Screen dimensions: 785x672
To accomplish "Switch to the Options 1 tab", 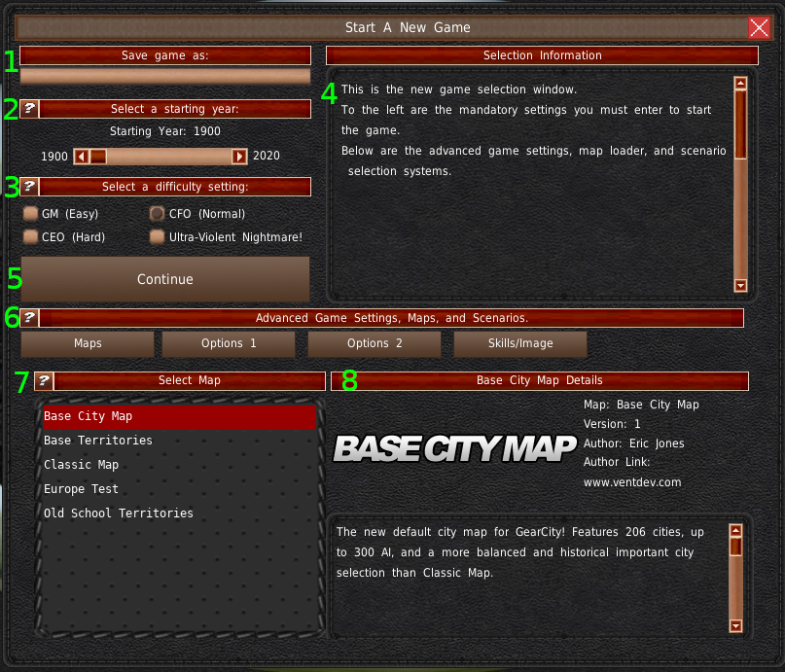I will 229,343.
